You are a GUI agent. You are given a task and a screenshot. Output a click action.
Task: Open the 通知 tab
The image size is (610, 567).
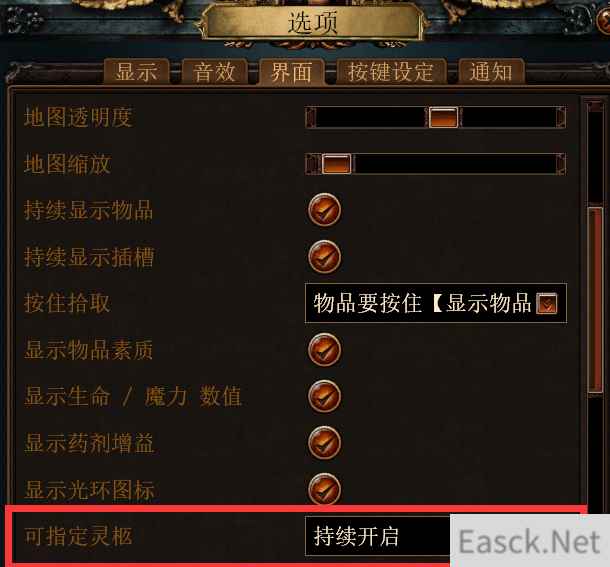[x=491, y=72]
